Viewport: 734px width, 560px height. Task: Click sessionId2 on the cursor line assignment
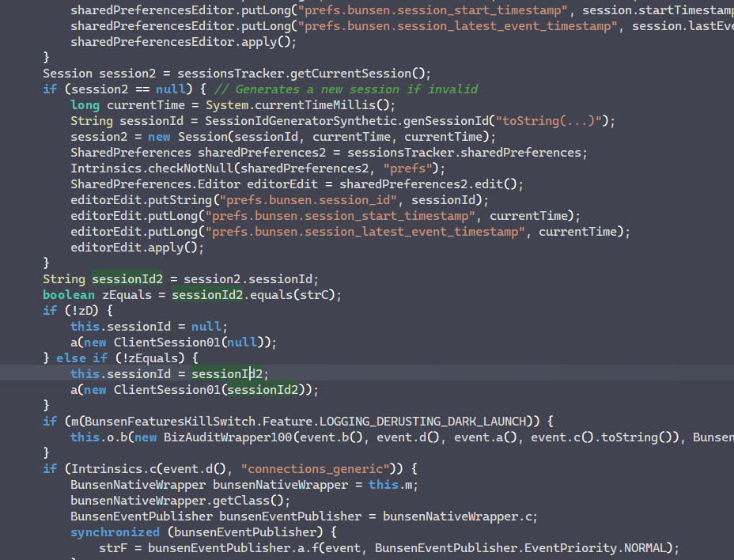pyautogui.click(x=227, y=374)
